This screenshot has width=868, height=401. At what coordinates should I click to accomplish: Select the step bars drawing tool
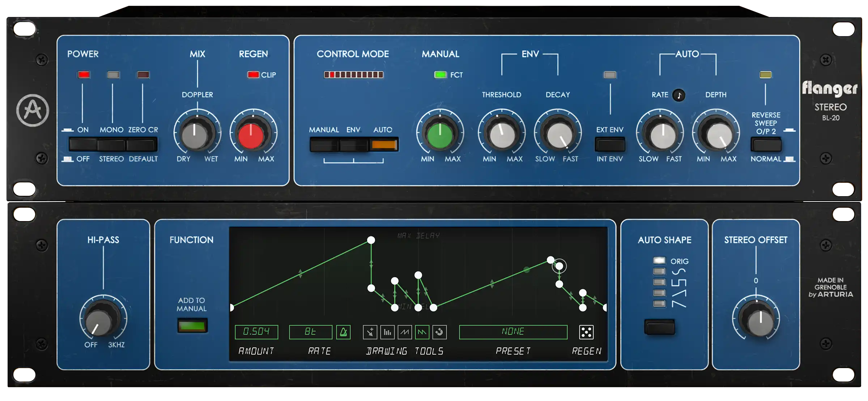click(x=387, y=332)
